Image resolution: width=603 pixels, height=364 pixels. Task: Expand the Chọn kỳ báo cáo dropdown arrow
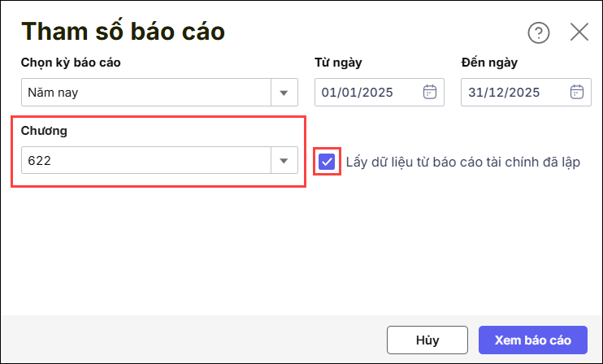pos(284,93)
